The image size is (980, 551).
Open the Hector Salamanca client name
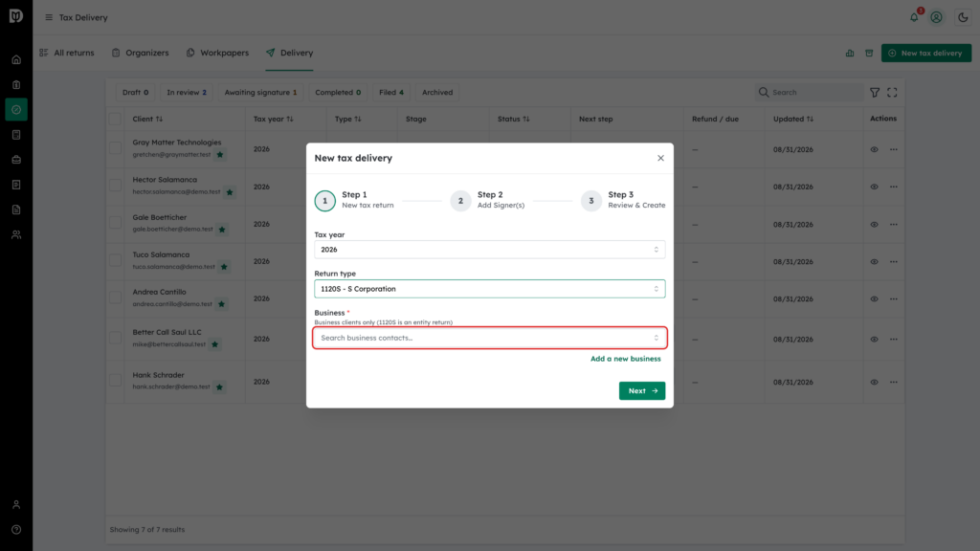[165, 179]
